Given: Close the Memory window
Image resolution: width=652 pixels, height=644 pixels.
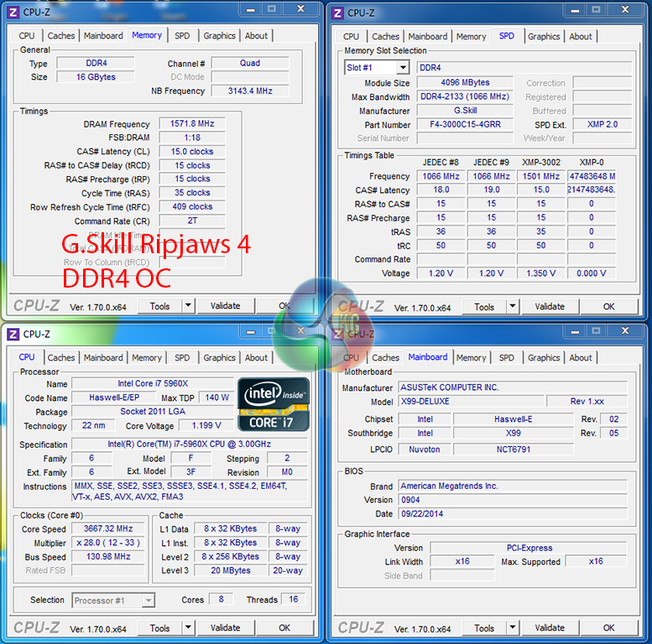Looking at the screenshot, I should 300,8.
